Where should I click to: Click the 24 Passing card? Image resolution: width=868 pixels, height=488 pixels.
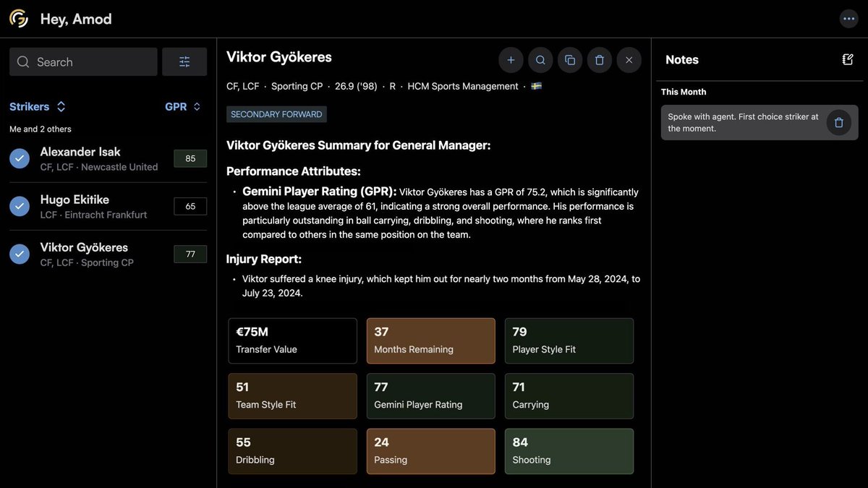pos(430,451)
